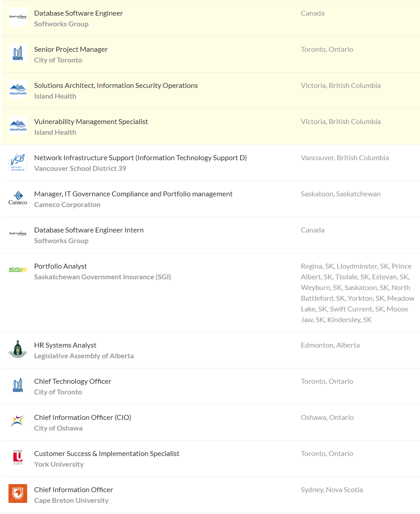Open the Chief Information Officer (CIO) Oshawa posting
This screenshot has width=420, height=514.
82,418
